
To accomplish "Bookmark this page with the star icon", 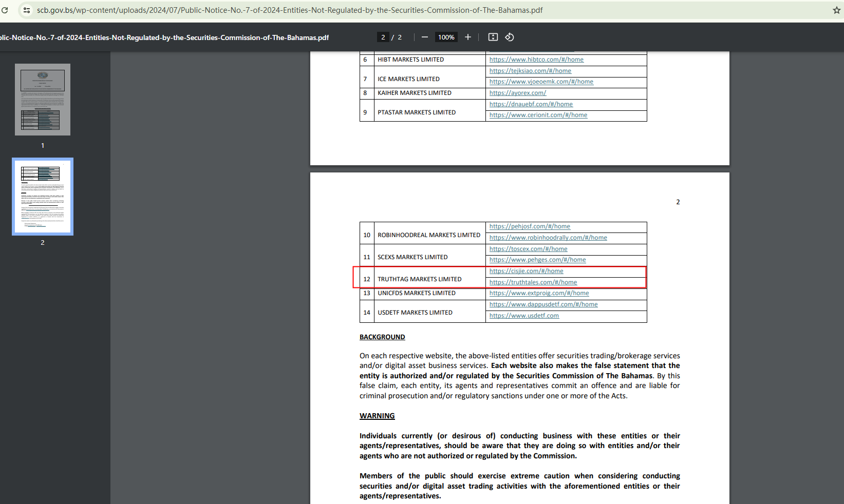I will [836, 10].
